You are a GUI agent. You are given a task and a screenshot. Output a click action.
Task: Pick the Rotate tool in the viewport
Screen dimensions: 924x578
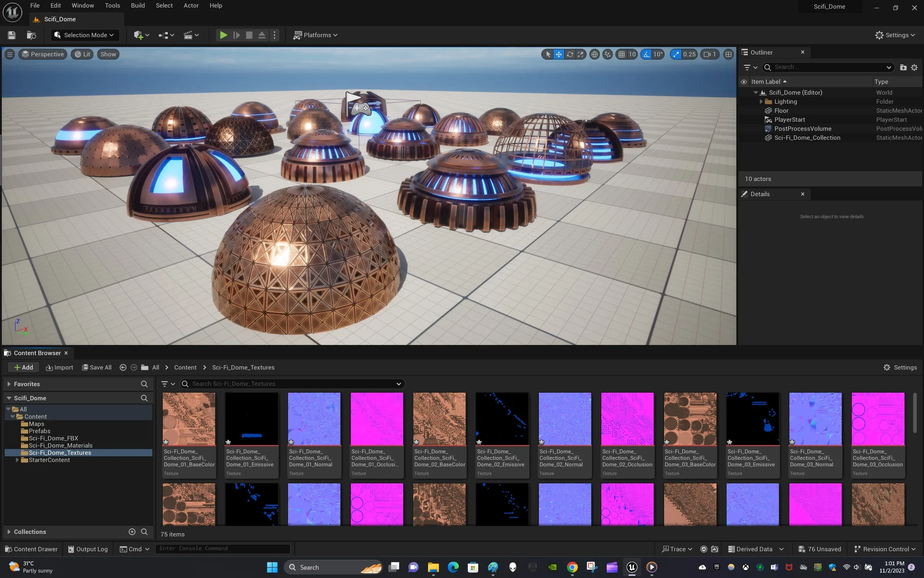(x=570, y=54)
